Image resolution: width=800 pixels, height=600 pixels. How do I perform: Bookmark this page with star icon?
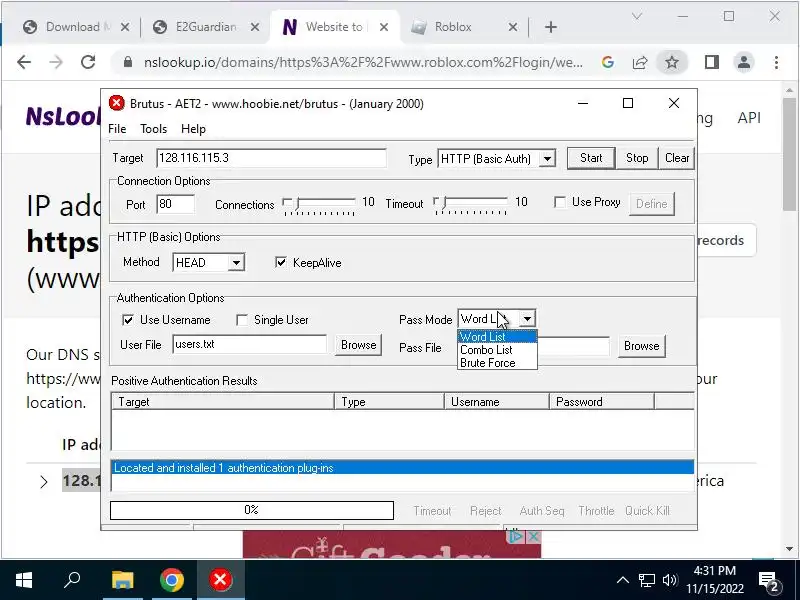click(672, 62)
